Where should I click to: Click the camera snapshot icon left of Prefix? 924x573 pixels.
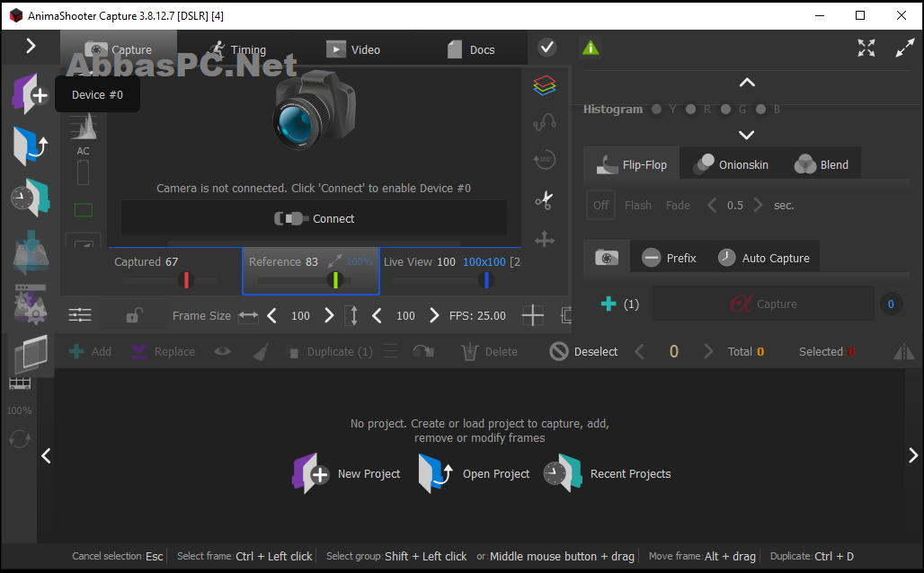point(607,258)
